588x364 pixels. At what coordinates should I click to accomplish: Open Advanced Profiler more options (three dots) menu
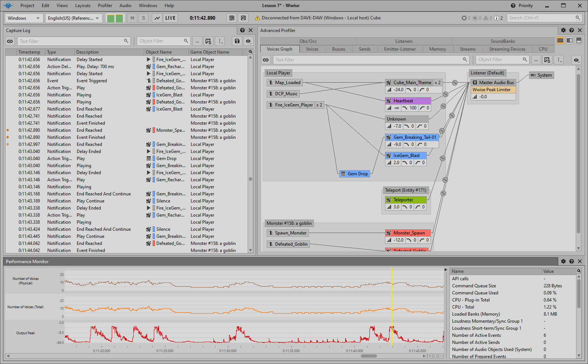[x=559, y=60]
